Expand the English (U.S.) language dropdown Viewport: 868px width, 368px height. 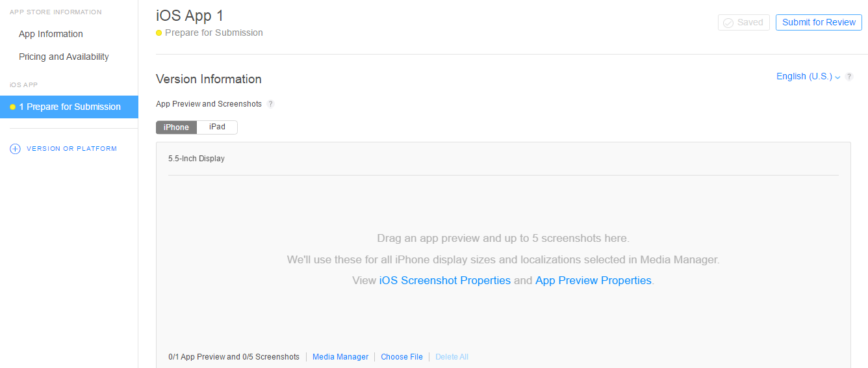pyautogui.click(x=808, y=77)
